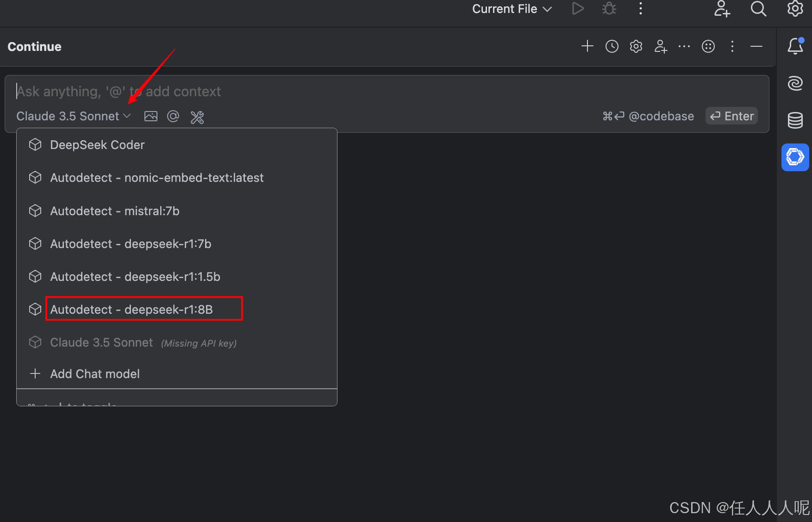Focus the 'Ask anything' chat input field

click(387, 92)
